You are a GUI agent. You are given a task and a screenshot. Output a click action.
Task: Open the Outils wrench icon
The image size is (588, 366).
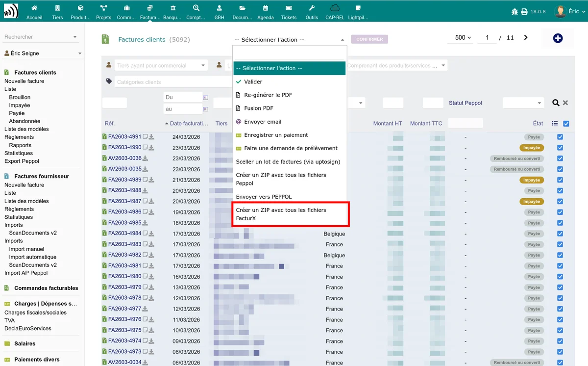pos(312,8)
